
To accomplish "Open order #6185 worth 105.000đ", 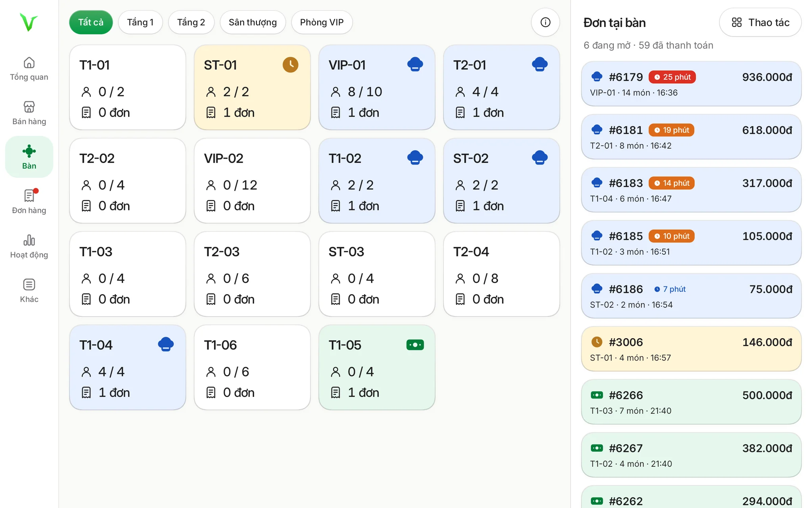I will 691,243.
